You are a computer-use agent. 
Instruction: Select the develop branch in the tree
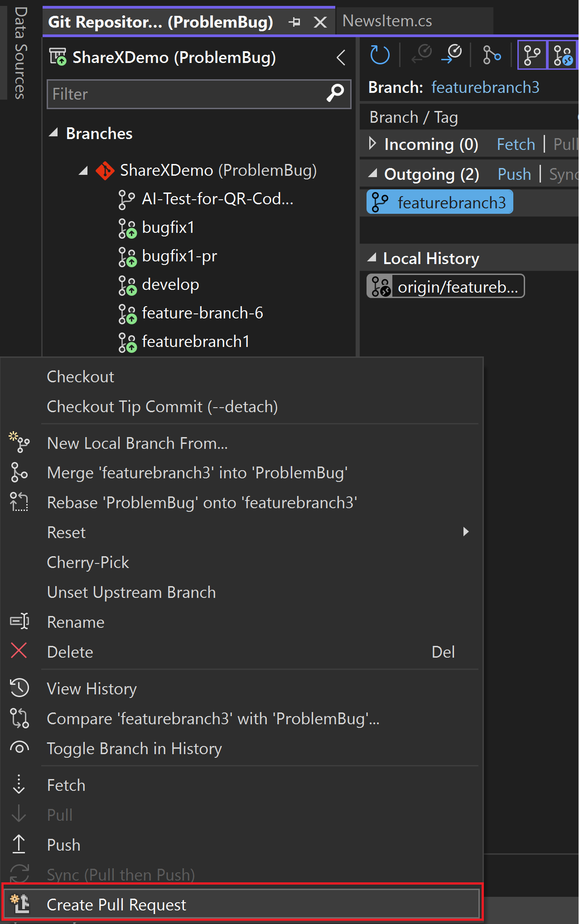point(170,284)
